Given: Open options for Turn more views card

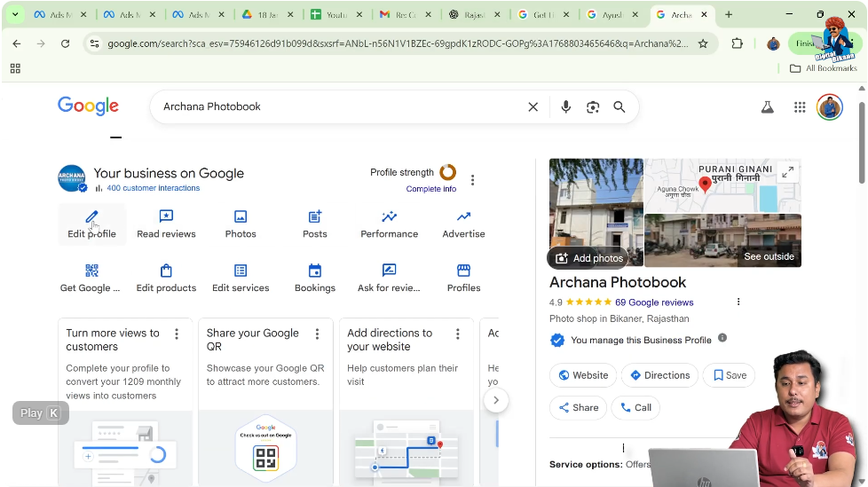Looking at the screenshot, I should tap(177, 334).
